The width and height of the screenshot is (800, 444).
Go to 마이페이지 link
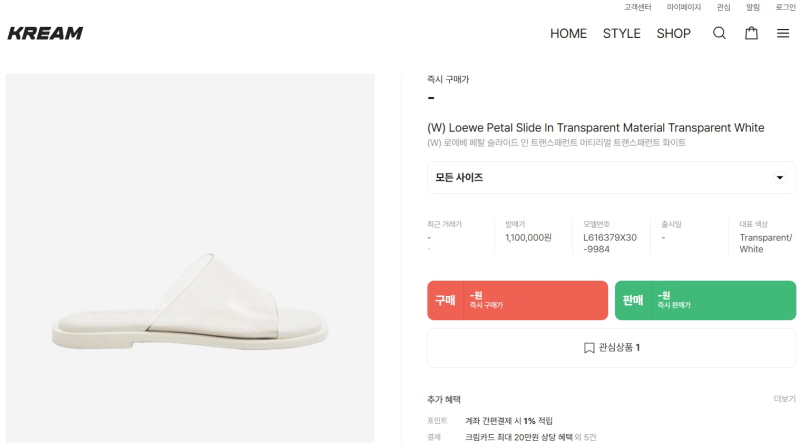coord(684,7)
